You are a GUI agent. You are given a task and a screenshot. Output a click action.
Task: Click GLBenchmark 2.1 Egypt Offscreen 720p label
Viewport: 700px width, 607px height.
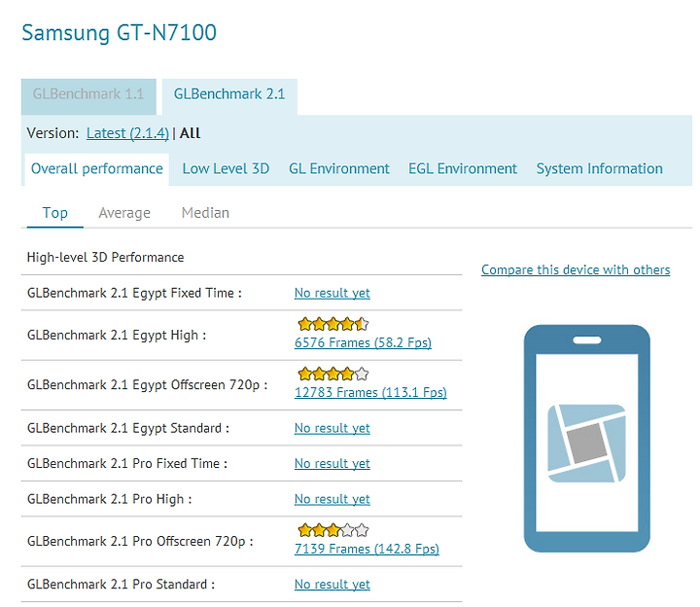(x=148, y=384)
